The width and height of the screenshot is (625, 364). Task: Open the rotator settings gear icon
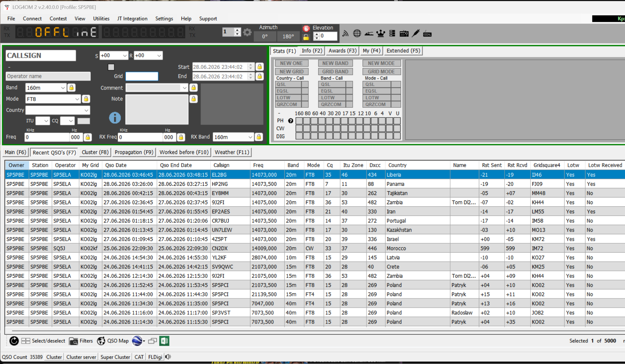(247, 32)
